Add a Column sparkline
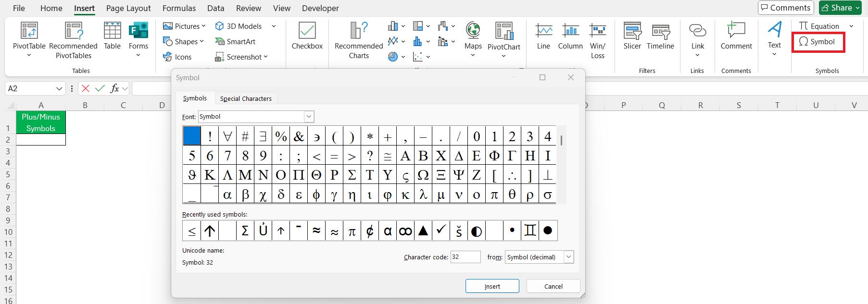868x304 pixels. coord(570,36)
